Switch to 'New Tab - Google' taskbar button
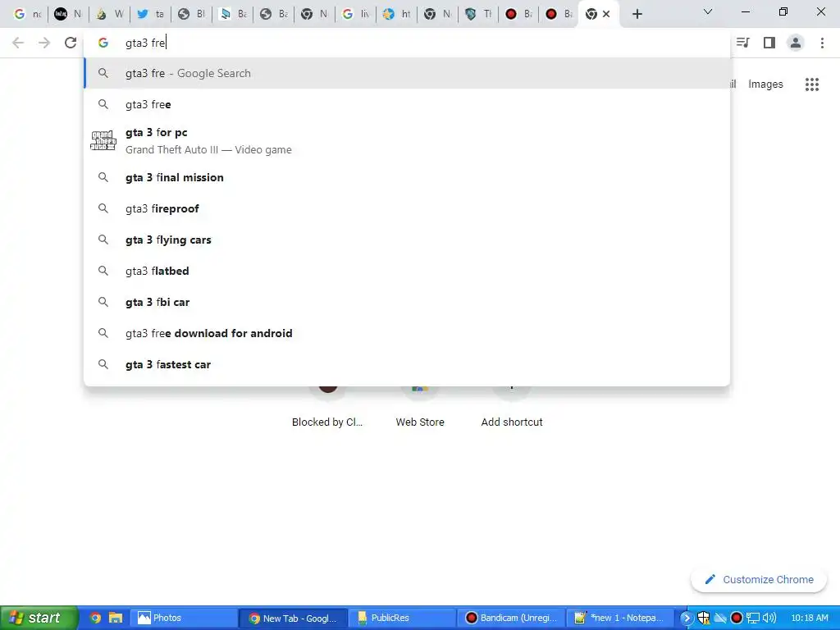840x630 pixels. pos(293,618)
